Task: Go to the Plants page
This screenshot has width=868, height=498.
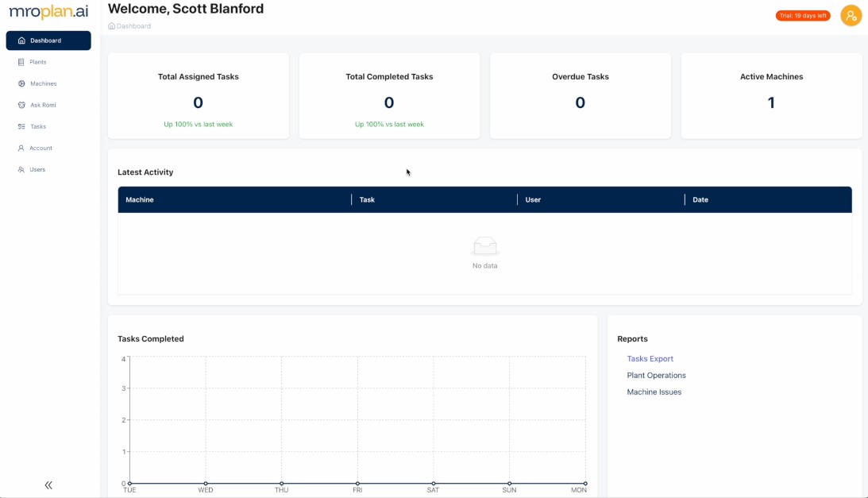Action: pyautogui.click(x=48, y=62)
